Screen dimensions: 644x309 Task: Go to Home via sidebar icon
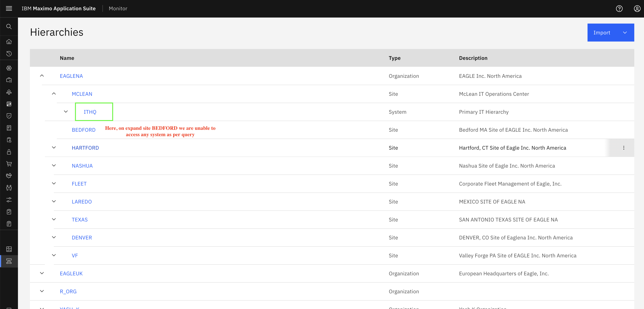pos(9,42)
